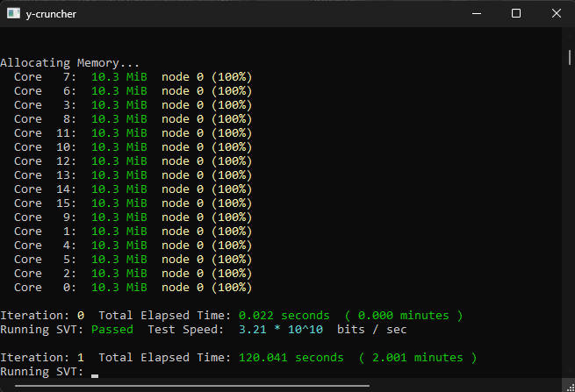Select the 'Core 13:' row text
This screenshot has height=392, width=575.
click(133, 175)
